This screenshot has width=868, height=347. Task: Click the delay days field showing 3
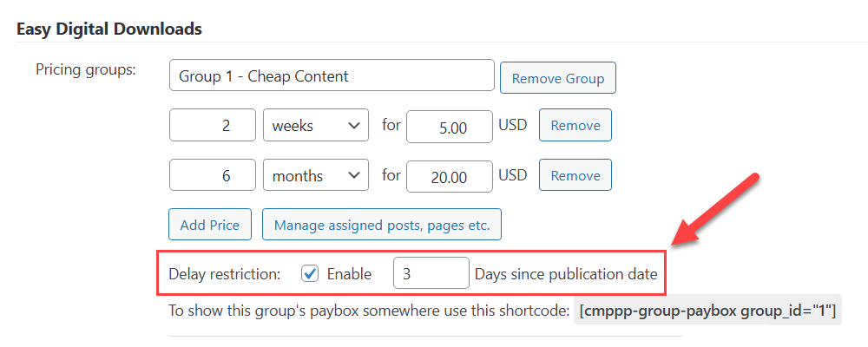(431, 273)
